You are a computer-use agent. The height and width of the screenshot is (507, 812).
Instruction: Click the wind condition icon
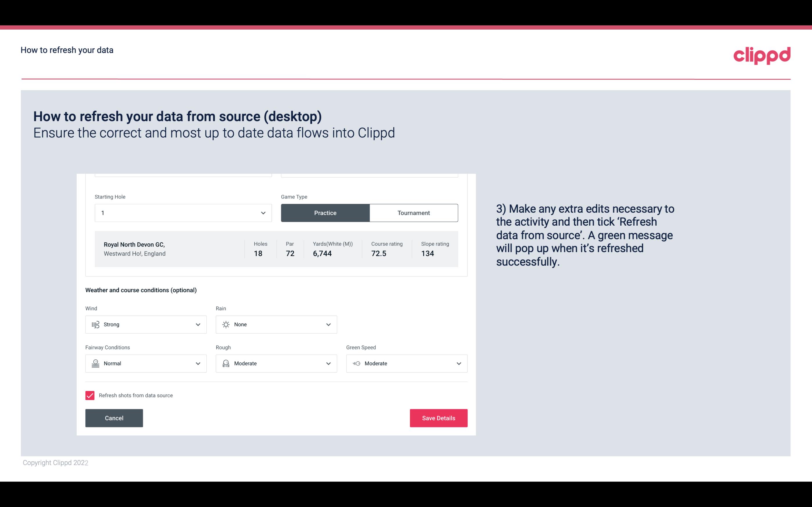(x=95, y=324)
